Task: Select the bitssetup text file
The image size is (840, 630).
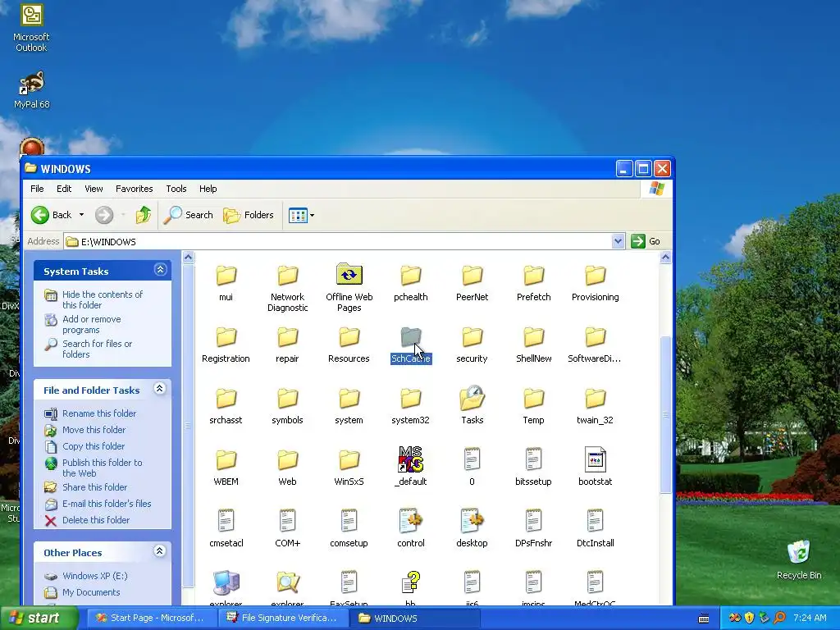Action: pyautogui.click(x=533, y=467)
